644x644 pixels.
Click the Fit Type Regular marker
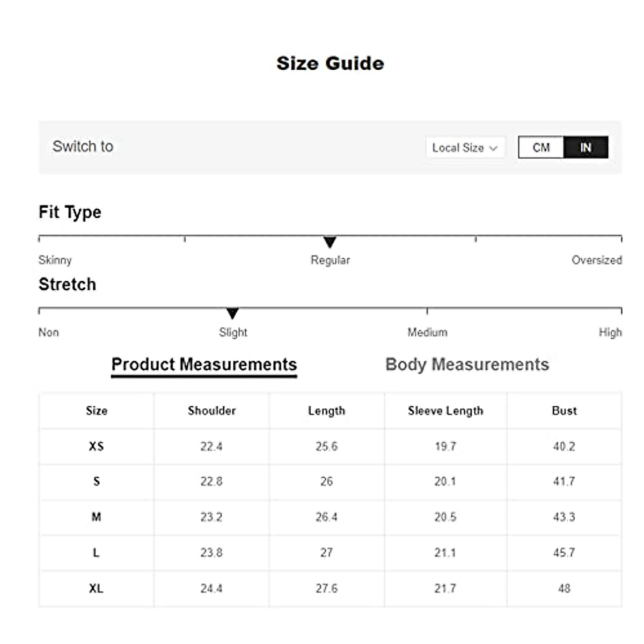click(x=330, y=243)
